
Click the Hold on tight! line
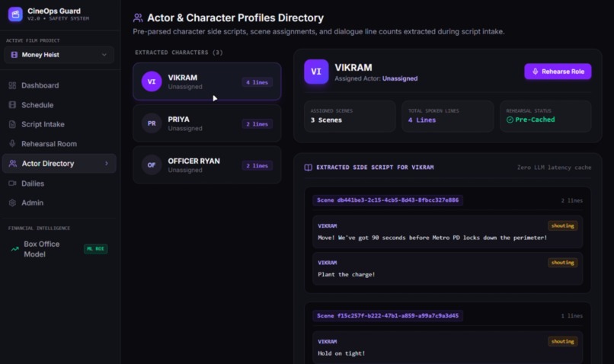coord(341,353)
